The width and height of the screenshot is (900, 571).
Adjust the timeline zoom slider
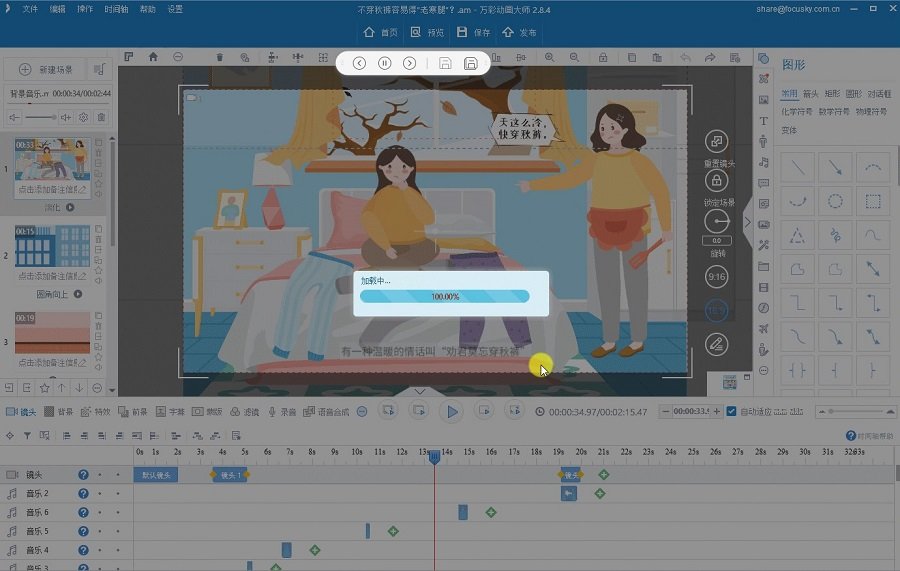click(855, 411)
